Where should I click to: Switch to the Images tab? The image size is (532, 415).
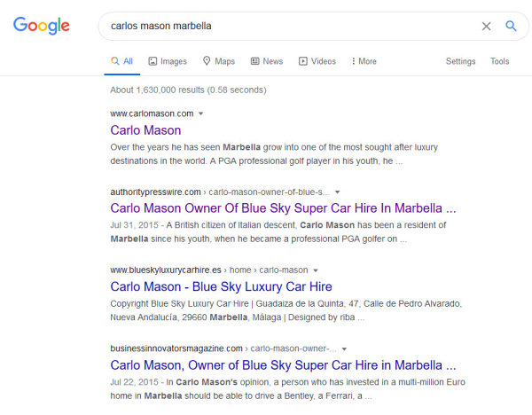click(168, 61)
